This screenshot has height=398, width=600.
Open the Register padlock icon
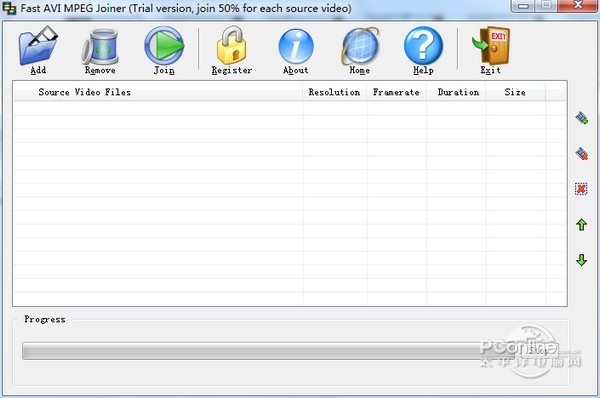[231, 45]
